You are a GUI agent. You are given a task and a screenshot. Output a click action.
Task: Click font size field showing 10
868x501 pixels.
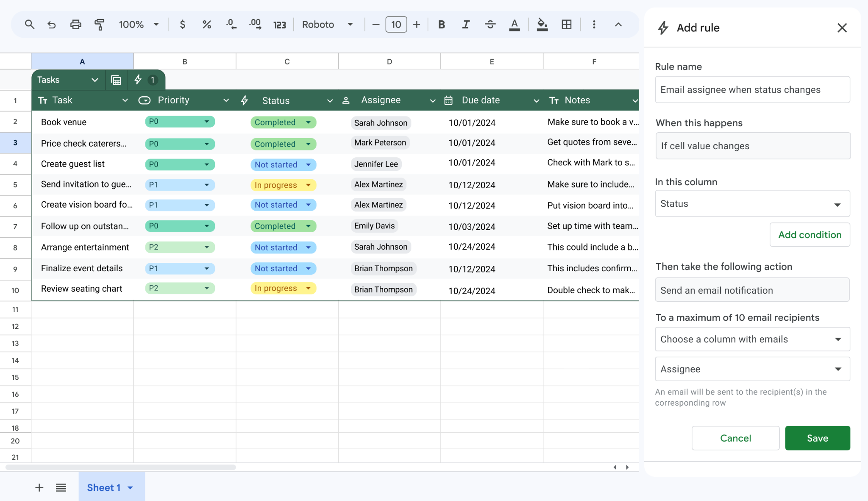(396, 25)
